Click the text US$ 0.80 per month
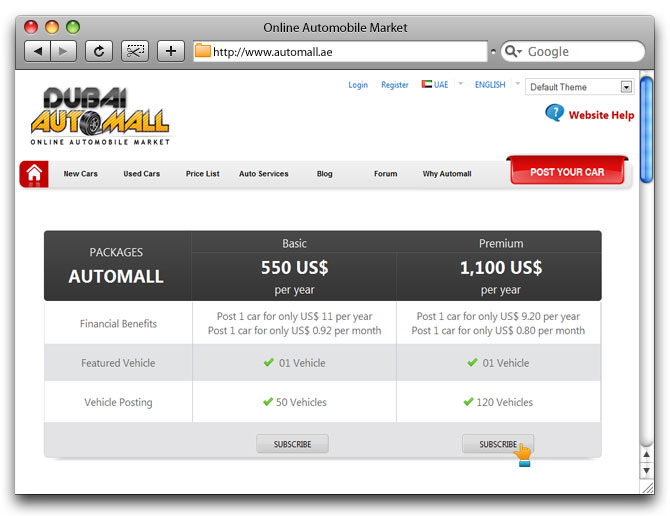670x516 pixels. click(x=540, y=331)
